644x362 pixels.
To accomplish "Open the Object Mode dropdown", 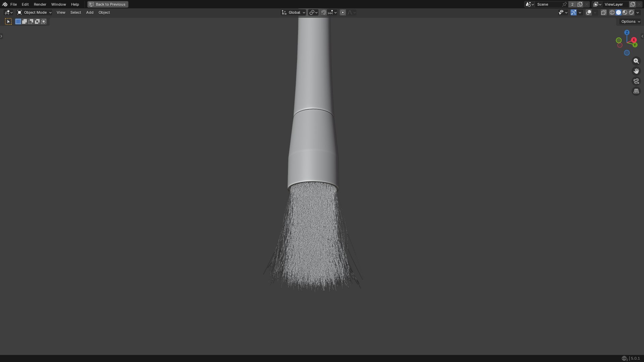I will tap(34, 12).
